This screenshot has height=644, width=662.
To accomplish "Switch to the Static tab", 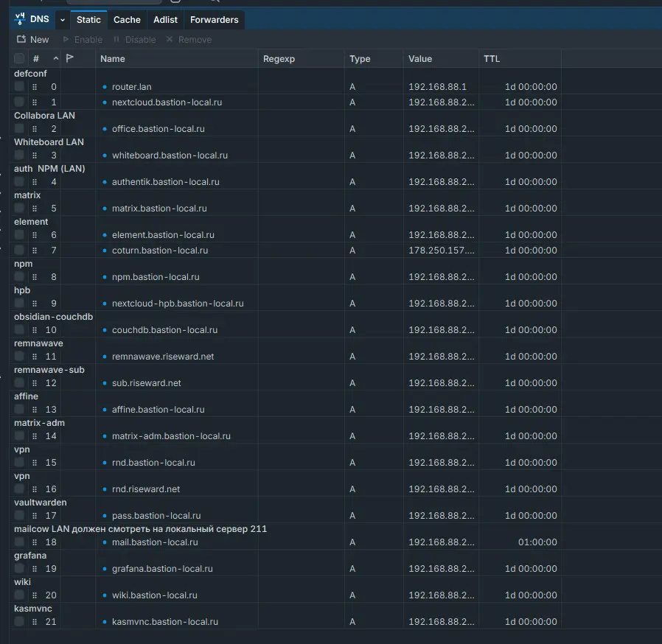I will point(88,20).
